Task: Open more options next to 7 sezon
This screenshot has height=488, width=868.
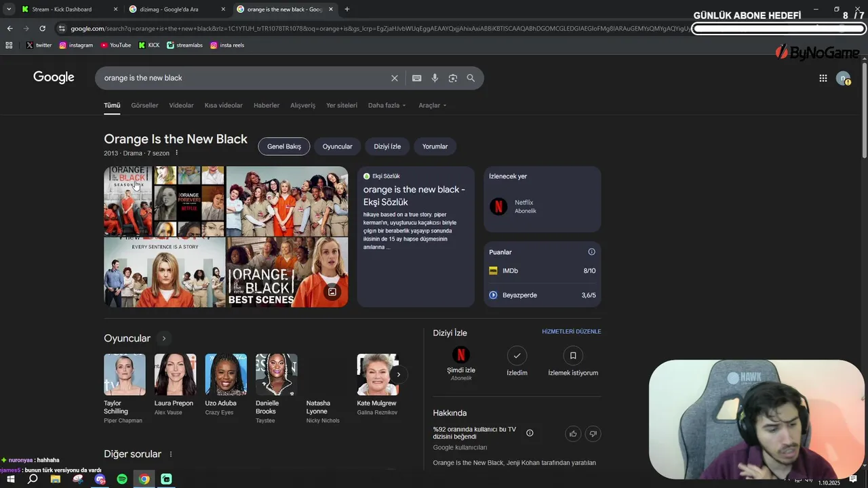Action: 177,153
